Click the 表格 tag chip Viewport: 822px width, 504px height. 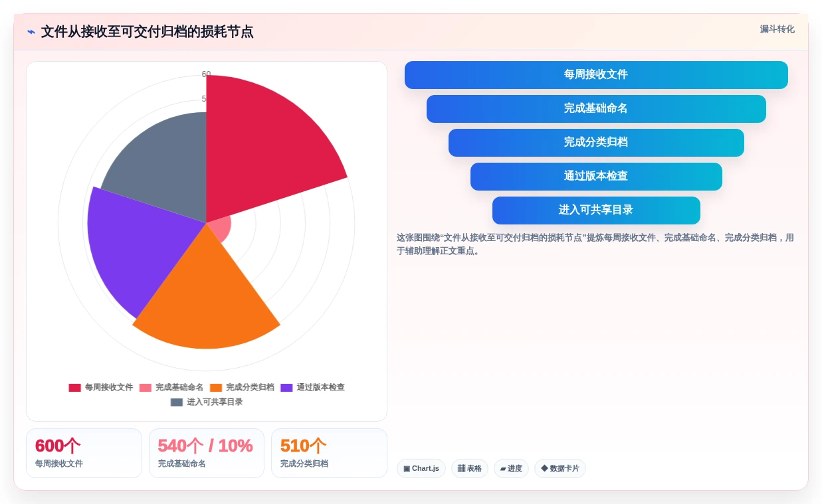coord(470,468)
